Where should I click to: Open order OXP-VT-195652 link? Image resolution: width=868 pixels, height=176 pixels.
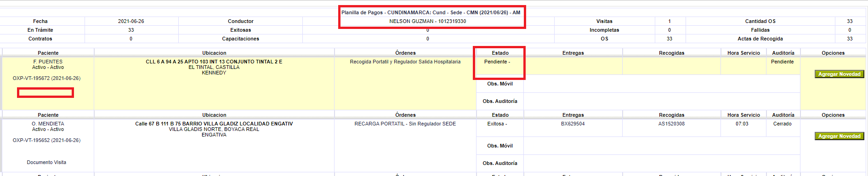[x=46, y=140]
